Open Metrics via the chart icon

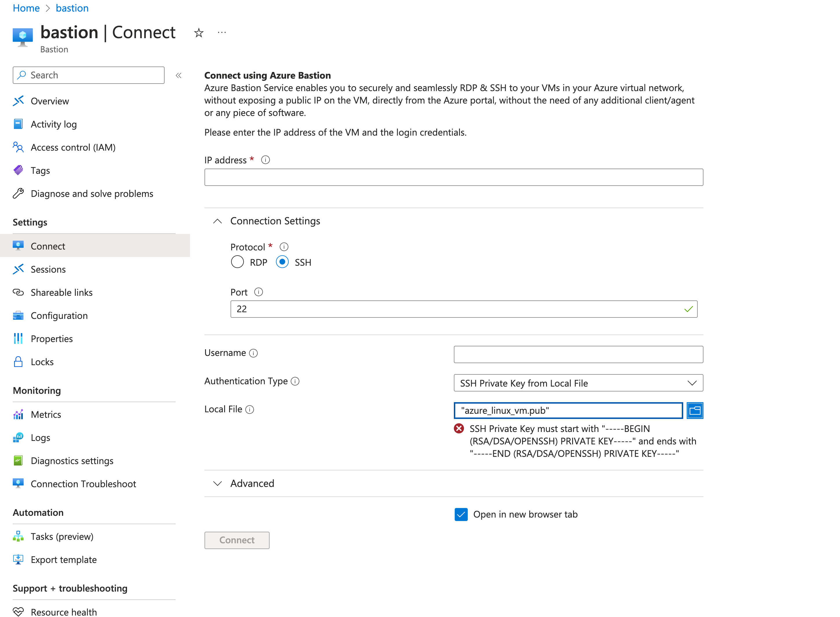pos(18,414)
